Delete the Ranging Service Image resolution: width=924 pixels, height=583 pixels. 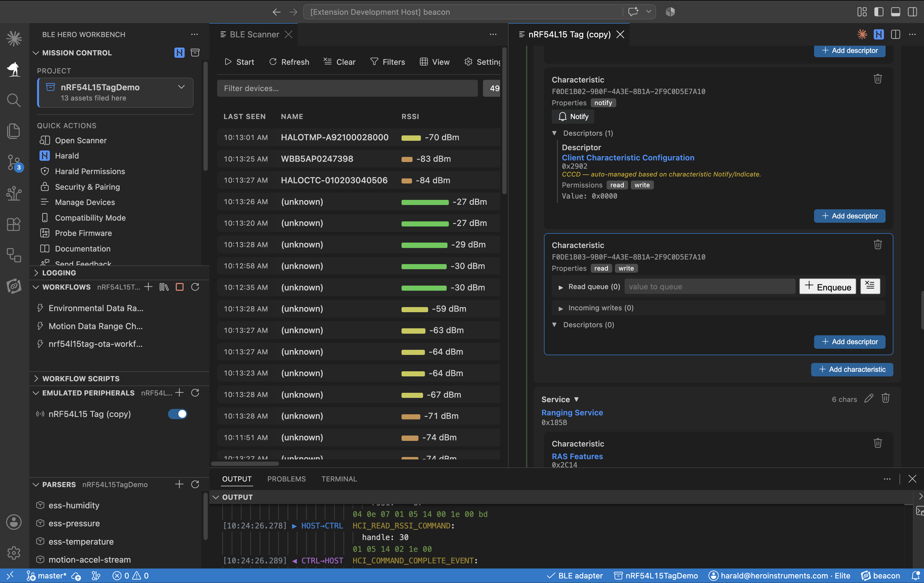pyautogui.click(x=885, y=398)
